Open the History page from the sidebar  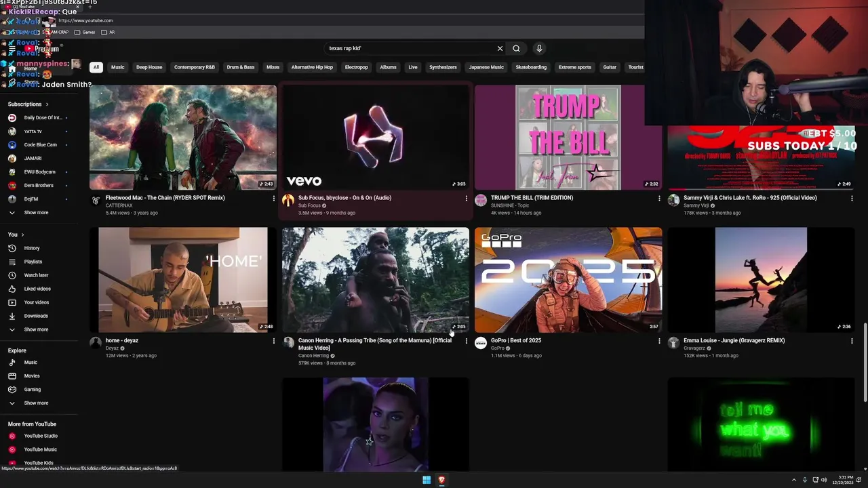tap(32, 248)
